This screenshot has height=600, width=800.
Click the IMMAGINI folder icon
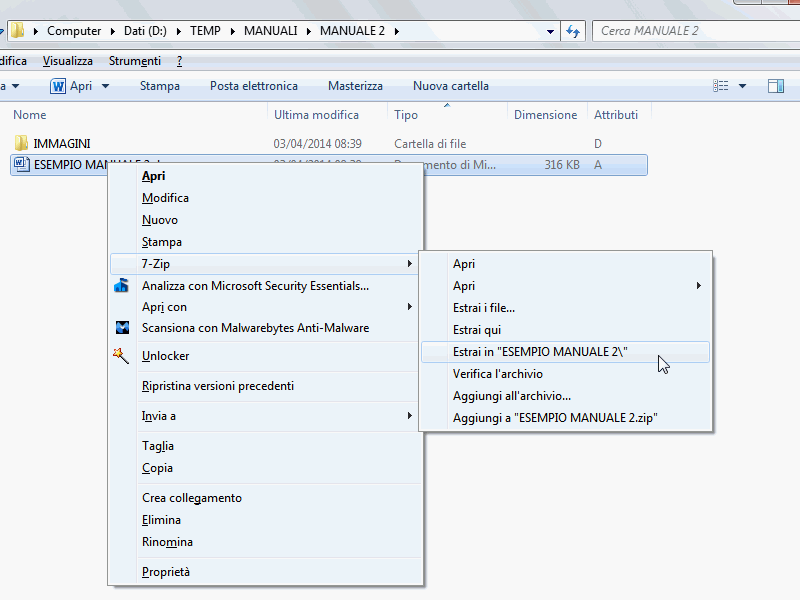[x=21, y=144]
